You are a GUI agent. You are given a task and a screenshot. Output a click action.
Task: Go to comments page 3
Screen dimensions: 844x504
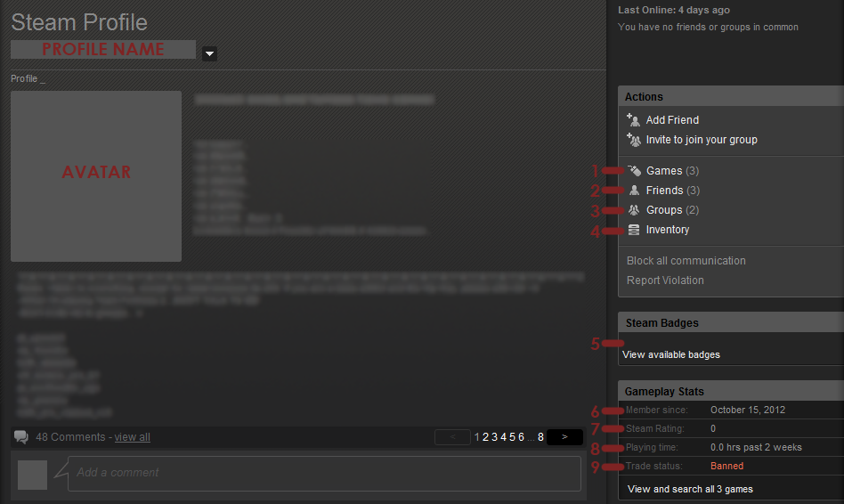(x=494, y=437)
